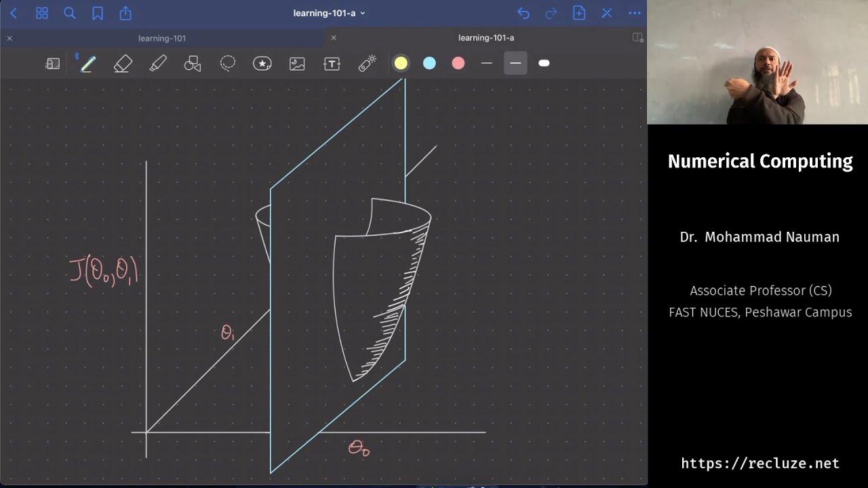Insert an image with the Image tool
This screenshot has width=868, height=488.
297,64
